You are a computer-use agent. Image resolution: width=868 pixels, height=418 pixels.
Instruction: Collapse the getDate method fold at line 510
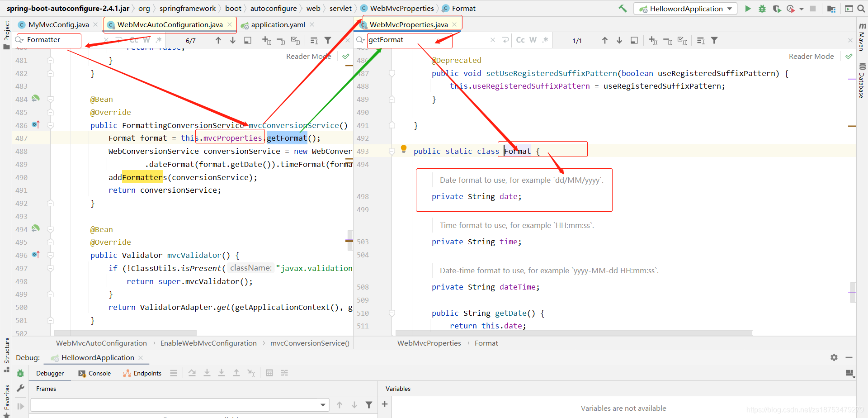click(392, 313)
